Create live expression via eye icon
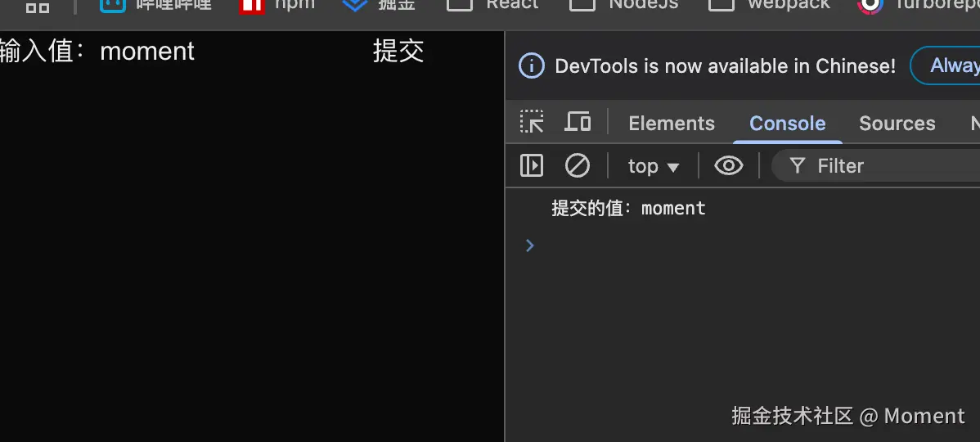The height and width of the screenshot is (442, 980). point(729,165)
